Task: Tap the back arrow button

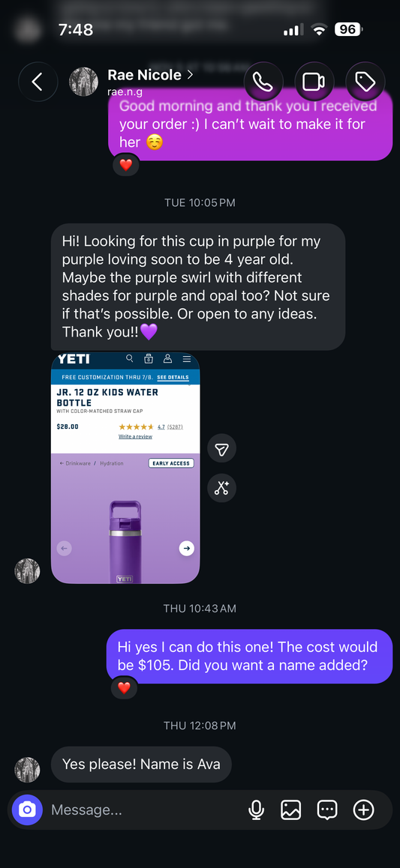Action: click(38, 82)
